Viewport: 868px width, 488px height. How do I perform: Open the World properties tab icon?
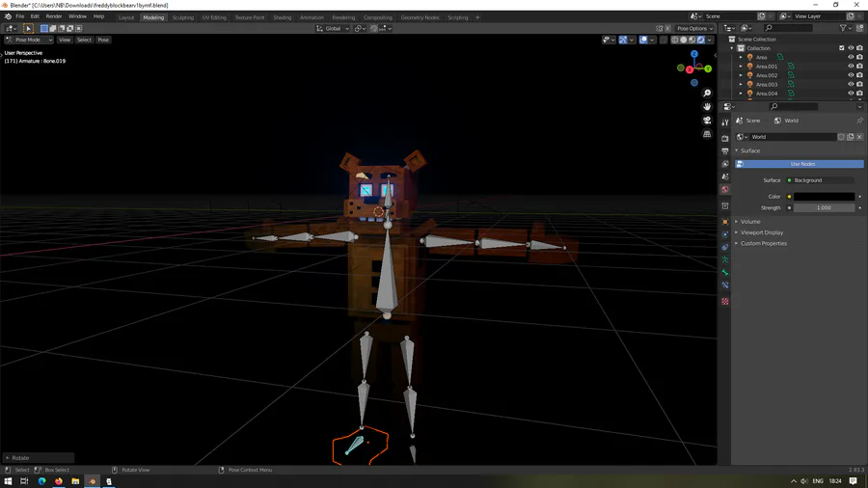click(725, 189)
